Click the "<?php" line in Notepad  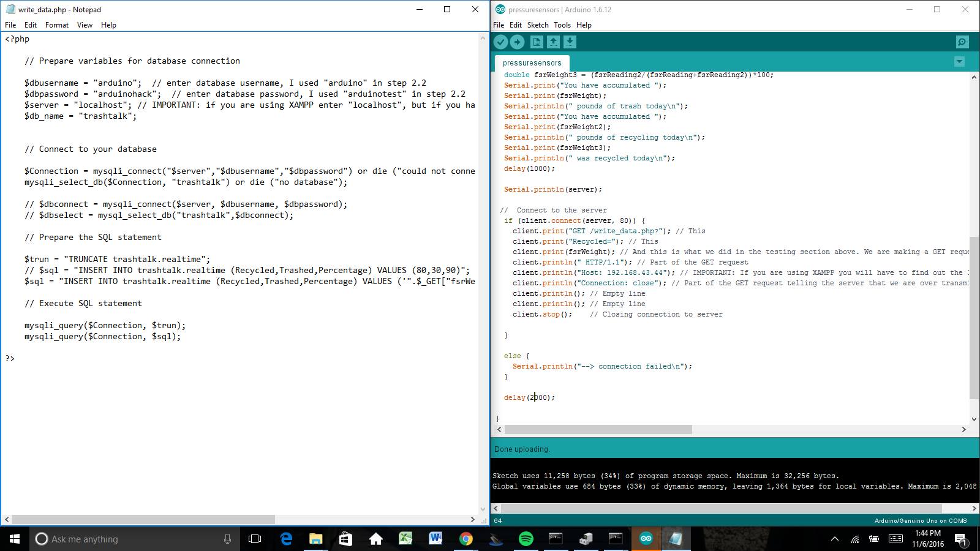(17, 39)
